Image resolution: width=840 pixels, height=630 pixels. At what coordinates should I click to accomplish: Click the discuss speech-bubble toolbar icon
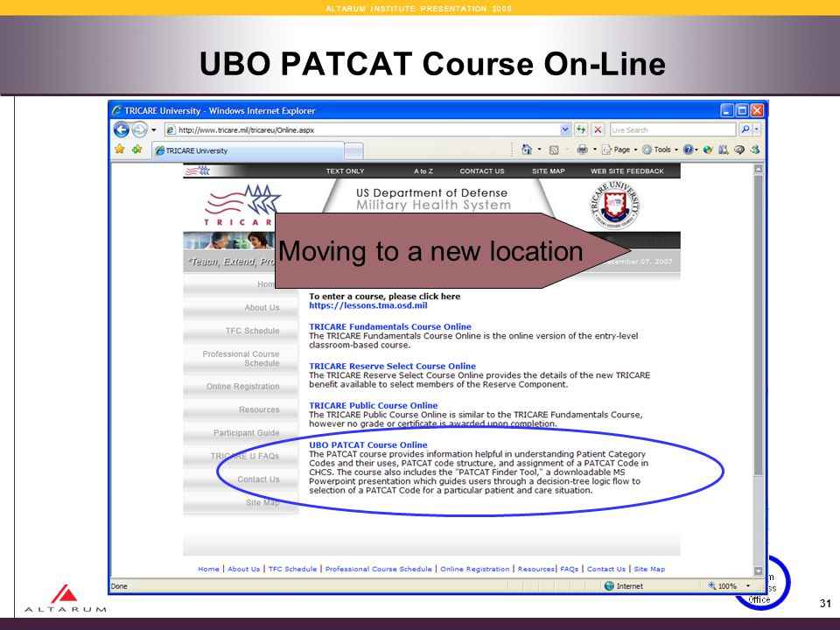point(739,150)
